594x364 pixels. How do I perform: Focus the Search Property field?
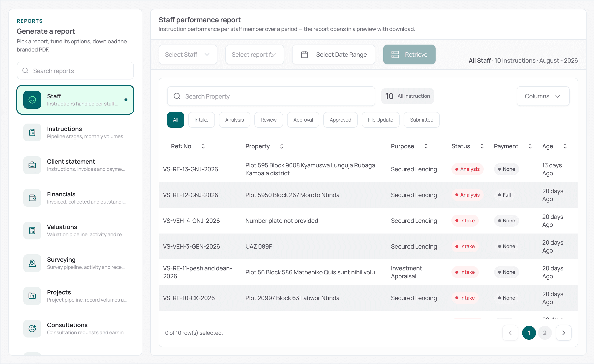(271, 96)
